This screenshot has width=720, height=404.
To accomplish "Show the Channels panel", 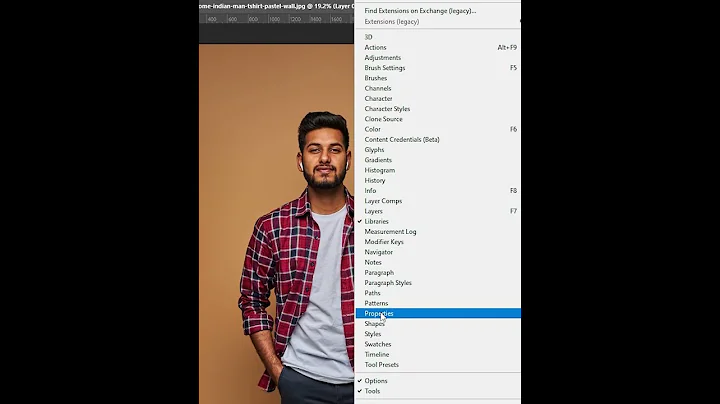I will coord(438,88).
